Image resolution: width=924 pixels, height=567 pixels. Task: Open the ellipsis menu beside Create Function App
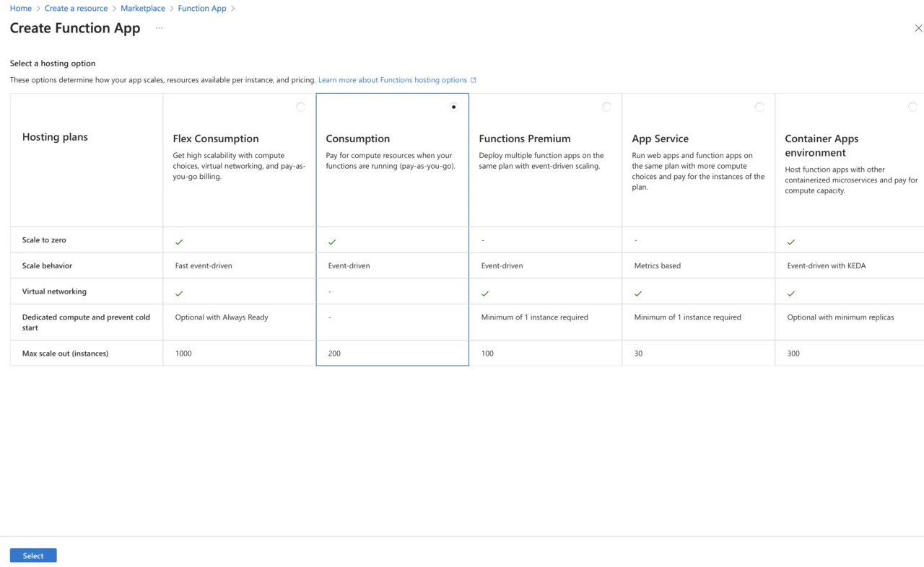[x=159, y=28]
